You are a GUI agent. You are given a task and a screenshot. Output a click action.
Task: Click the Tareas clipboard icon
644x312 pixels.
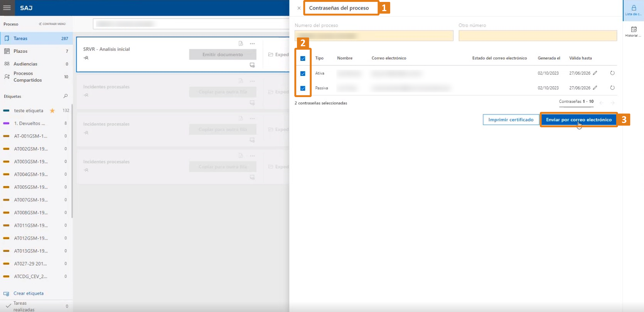point(7,38)
